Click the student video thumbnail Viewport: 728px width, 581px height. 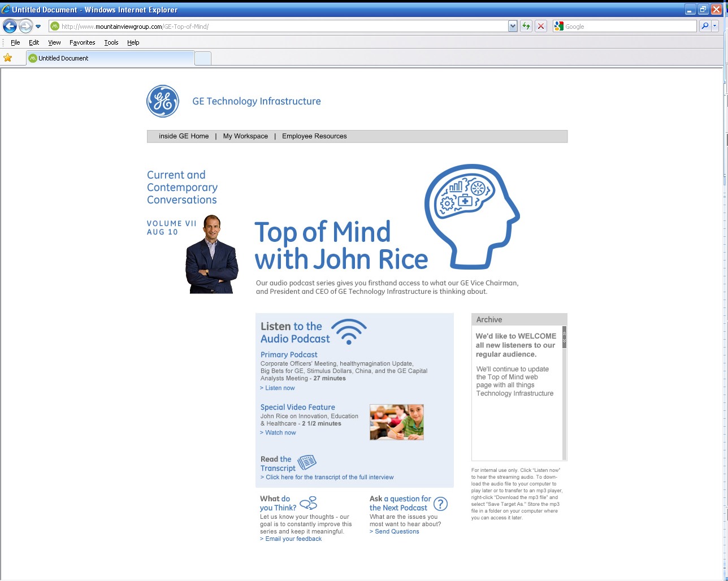pos(397,422)
